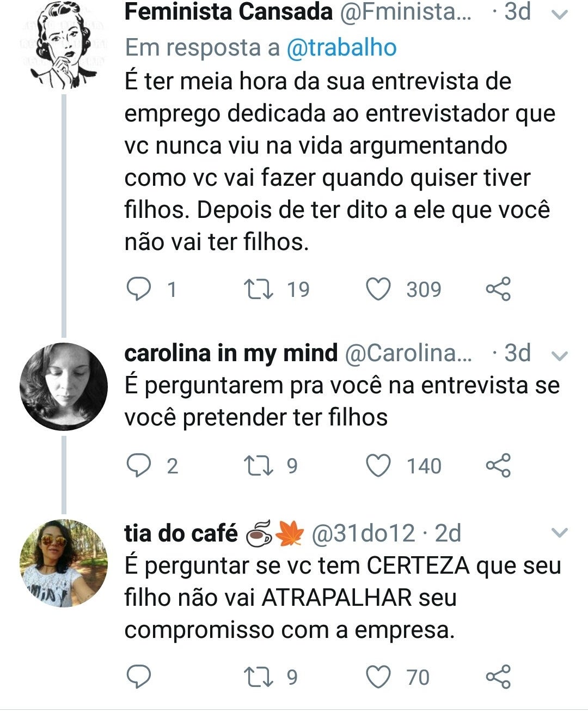Open the @31do12 user handle

click(x=363, y=533)
